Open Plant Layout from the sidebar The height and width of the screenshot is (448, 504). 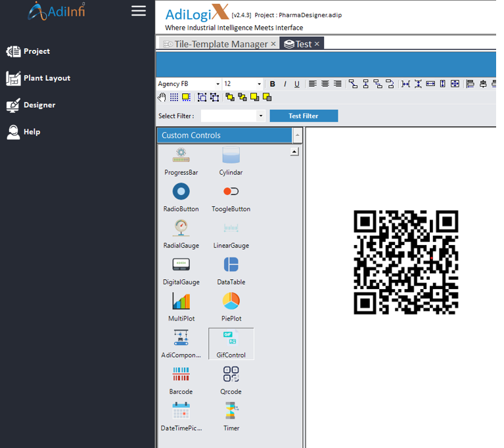(x=38, y=78)
